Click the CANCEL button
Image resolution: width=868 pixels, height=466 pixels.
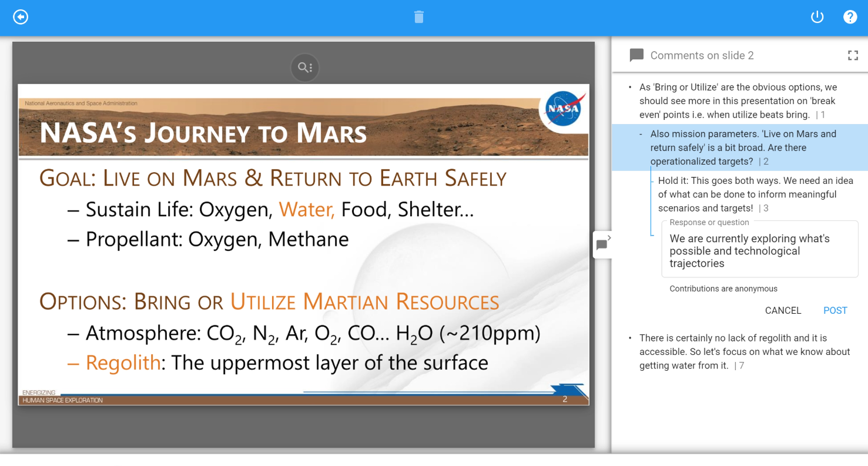pyautogui.click(x=783, y=310)
